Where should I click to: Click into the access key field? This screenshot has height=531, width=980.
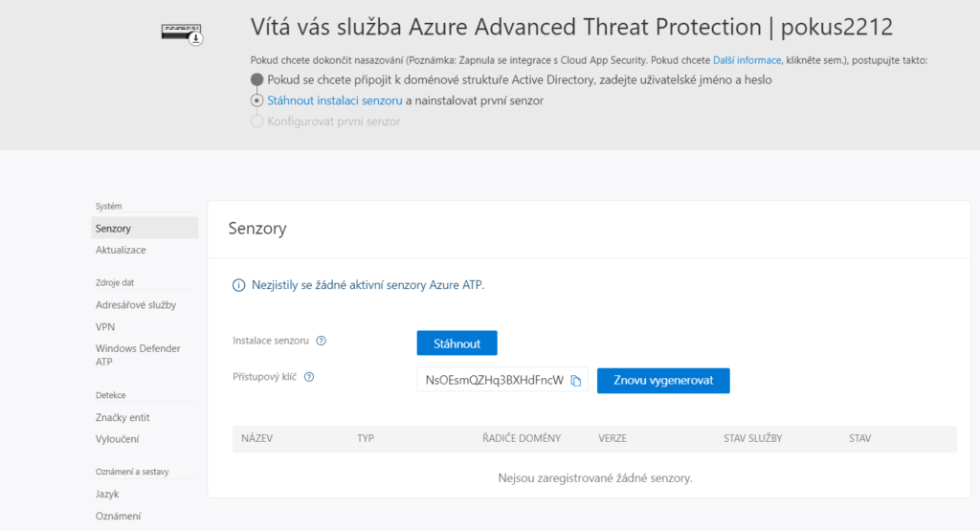coord(493,381)
